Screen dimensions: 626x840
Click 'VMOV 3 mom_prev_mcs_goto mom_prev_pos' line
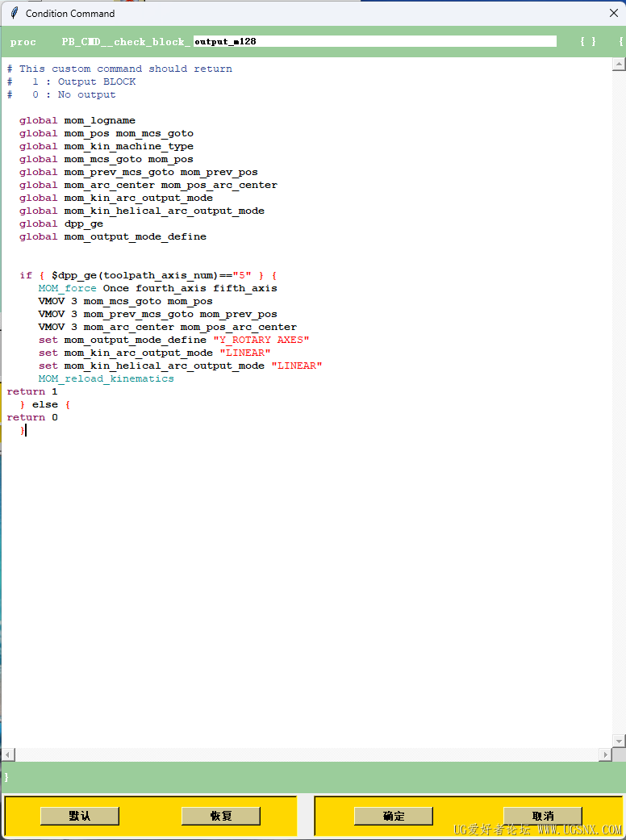[158, 314]
